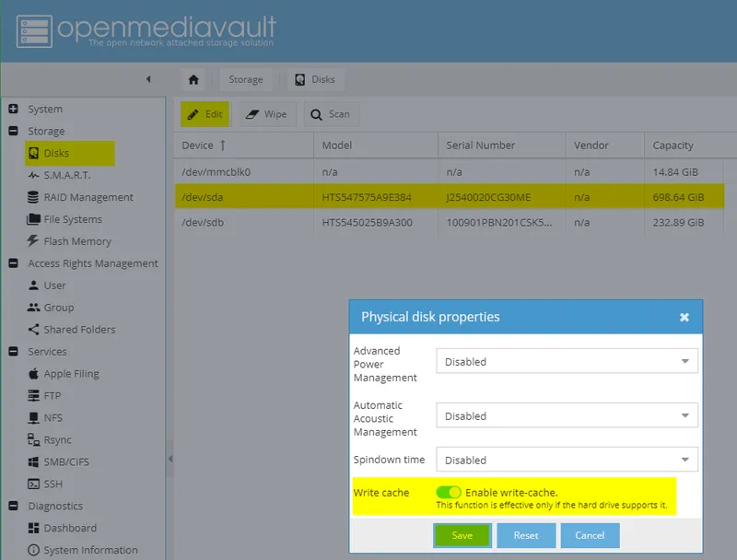
Task: Reset the disk property changes
Action: (x=526, y=535)
